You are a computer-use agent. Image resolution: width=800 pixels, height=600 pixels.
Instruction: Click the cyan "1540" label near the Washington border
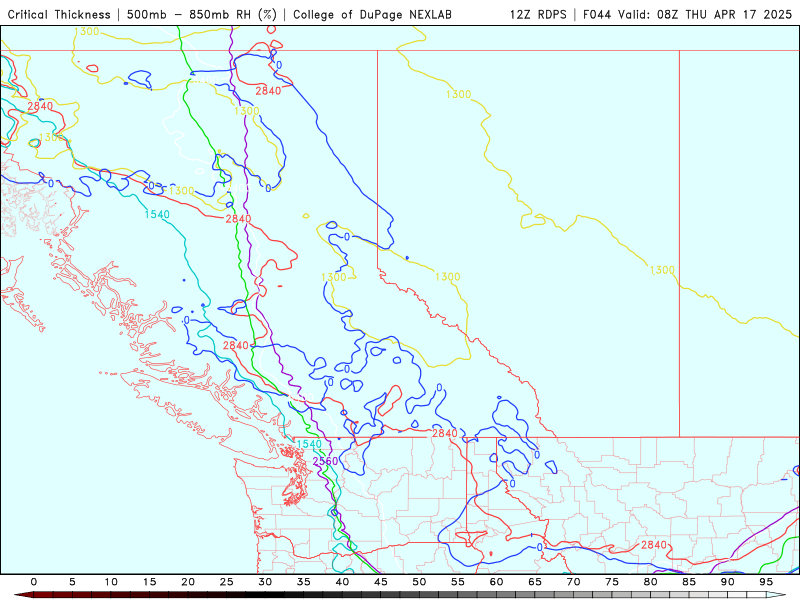pyautogui.click(x=309, y=444)
